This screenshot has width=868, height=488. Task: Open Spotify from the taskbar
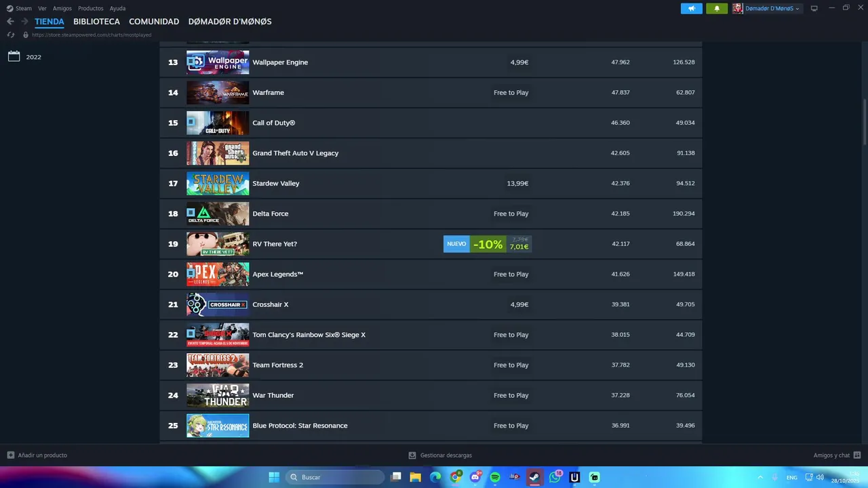click(x=495, y=477)
